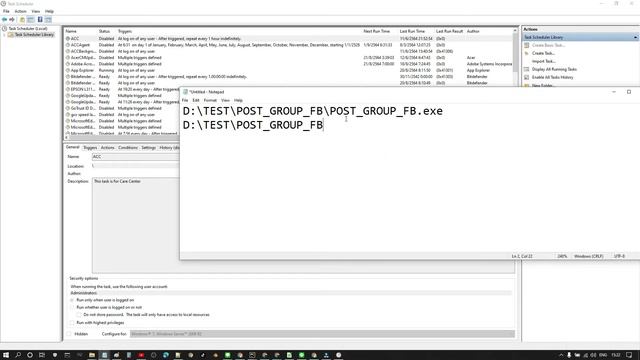Click the clock icon beside the ACC task
This screenshot has width=640, height=360.
68,39
